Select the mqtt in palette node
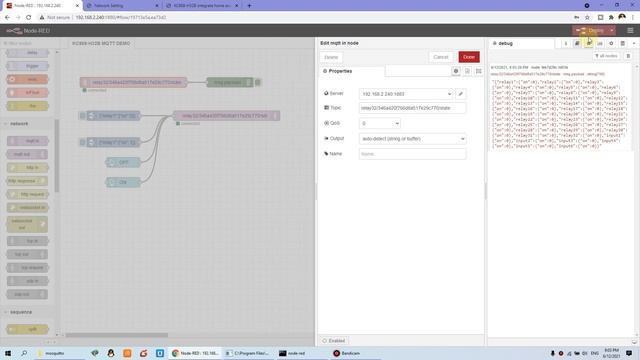The width and height of the screenshot is (640, 360). point(28,141)
